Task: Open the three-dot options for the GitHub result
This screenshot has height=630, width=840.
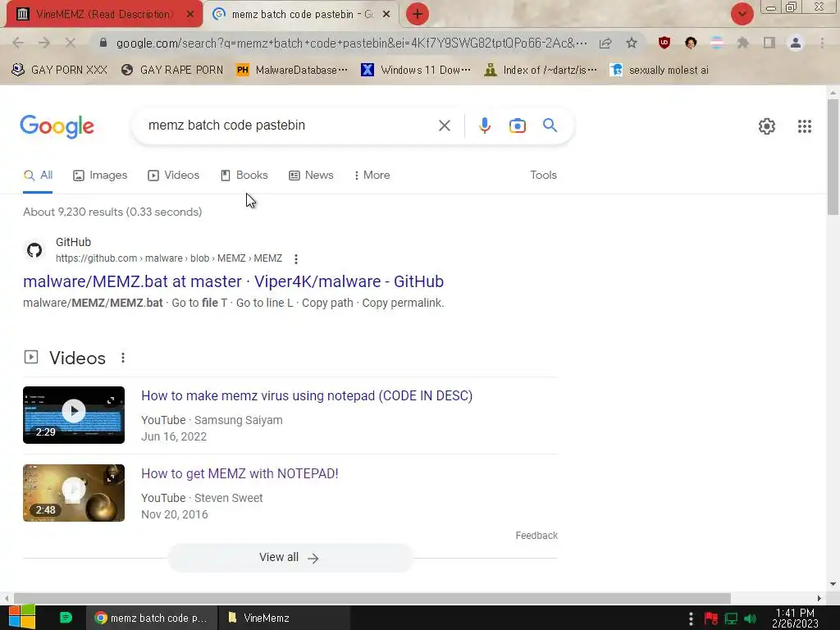Action: 295,259
